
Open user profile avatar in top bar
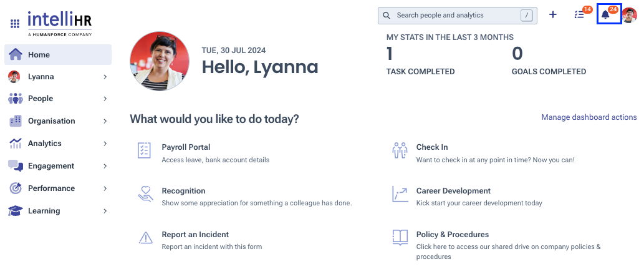click(629, 15)
